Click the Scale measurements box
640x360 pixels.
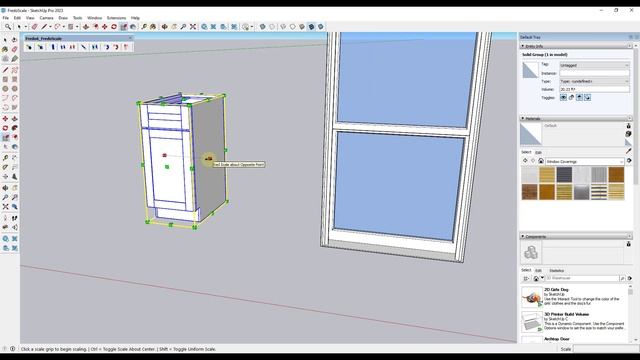(606, 349)
